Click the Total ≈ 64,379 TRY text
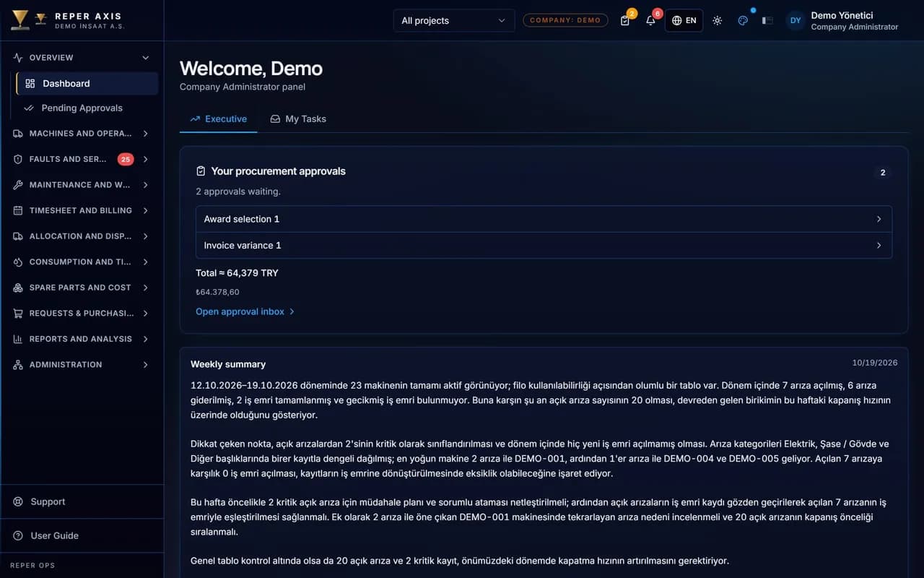Image resolution: width=924 pixels, height=578 pixels. click(237, 273)
